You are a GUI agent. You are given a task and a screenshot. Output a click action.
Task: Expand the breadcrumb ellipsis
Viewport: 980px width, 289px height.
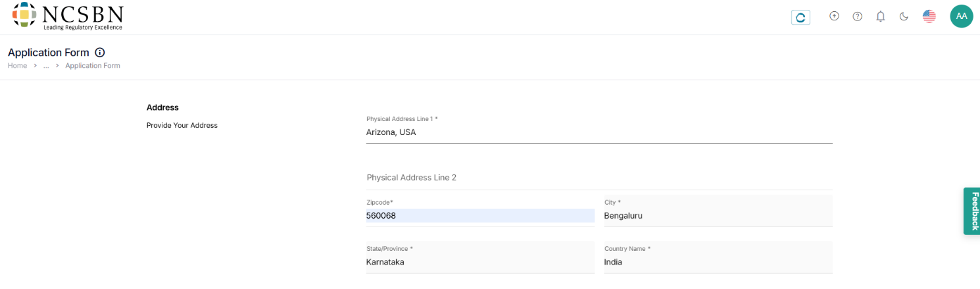coord(46,66)
